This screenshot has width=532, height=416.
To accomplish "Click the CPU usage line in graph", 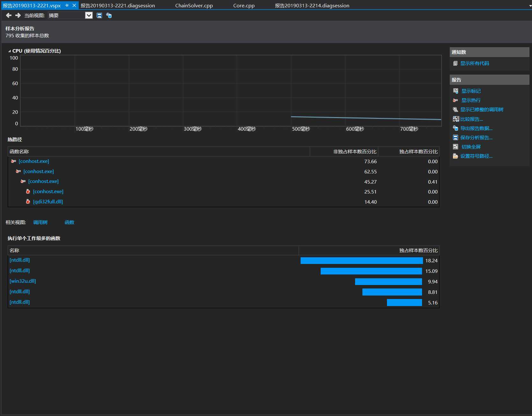I will (x=366, y=118).
